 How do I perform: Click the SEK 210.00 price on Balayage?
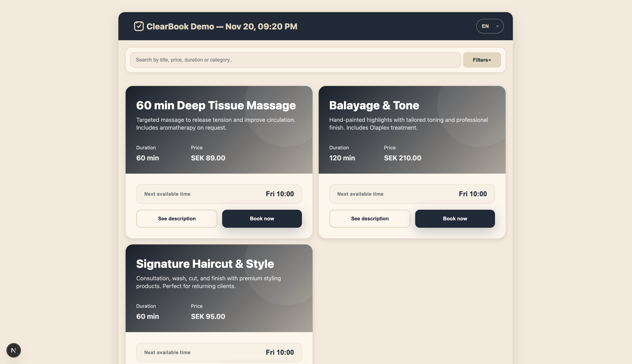point(402,158)
